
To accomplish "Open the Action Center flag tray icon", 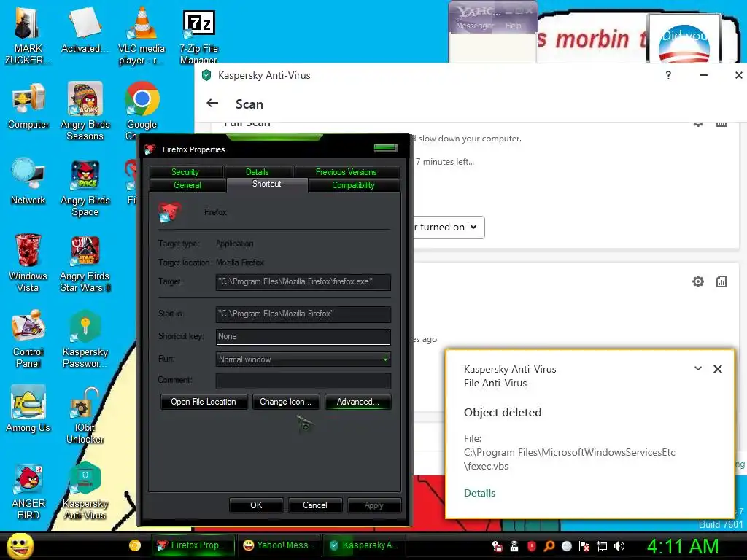I will [x=584, y=546].
